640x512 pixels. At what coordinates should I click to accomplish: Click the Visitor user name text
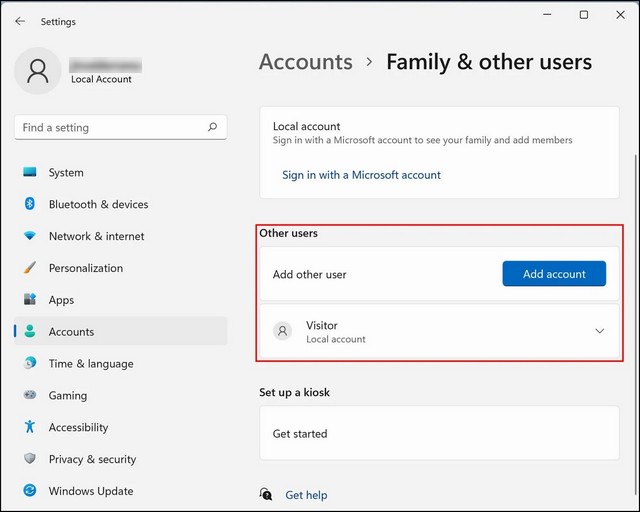click(x=322, y=325)
